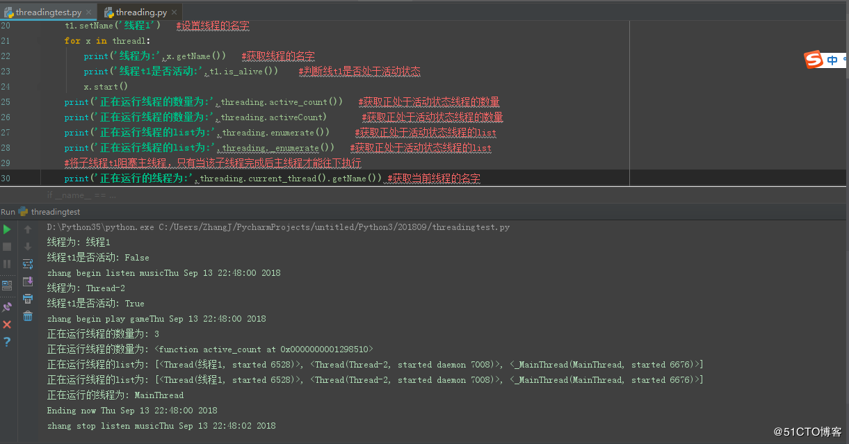Open the threadingtest.py path in console output

click(x=334, y=227)
